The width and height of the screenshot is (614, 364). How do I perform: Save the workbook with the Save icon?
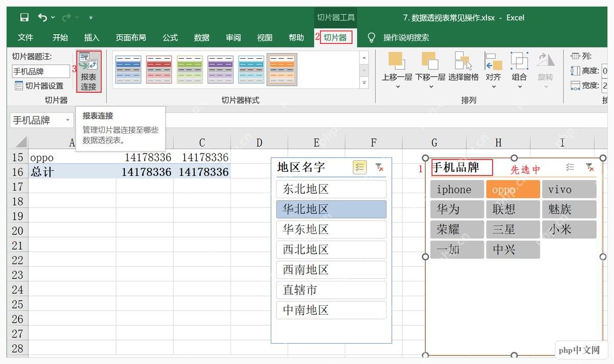(x=24, y=18)
